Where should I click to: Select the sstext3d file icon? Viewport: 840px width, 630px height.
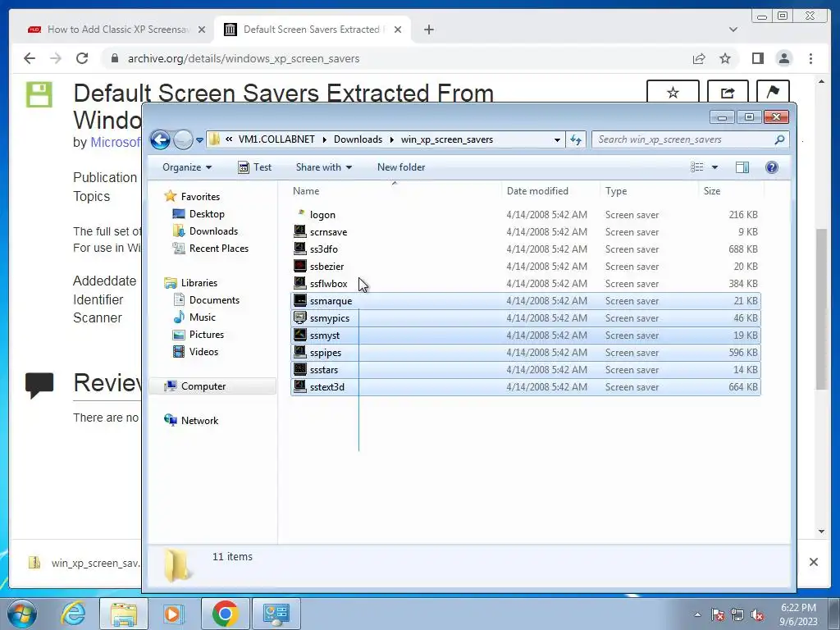pos(300,387)
